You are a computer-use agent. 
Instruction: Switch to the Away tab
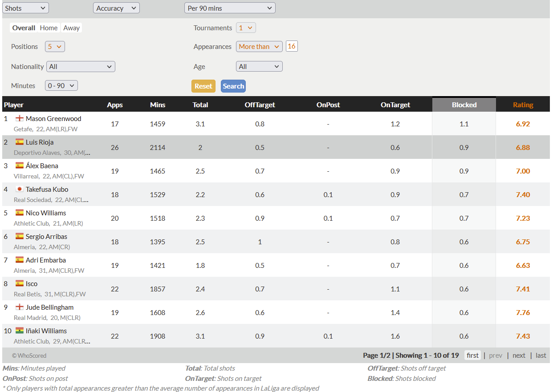71,28
